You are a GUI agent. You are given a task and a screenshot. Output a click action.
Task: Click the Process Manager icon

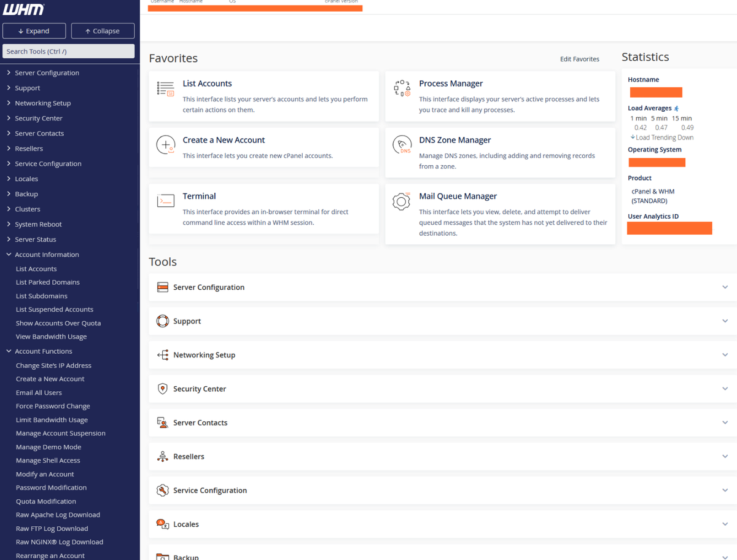pos(402,89)
